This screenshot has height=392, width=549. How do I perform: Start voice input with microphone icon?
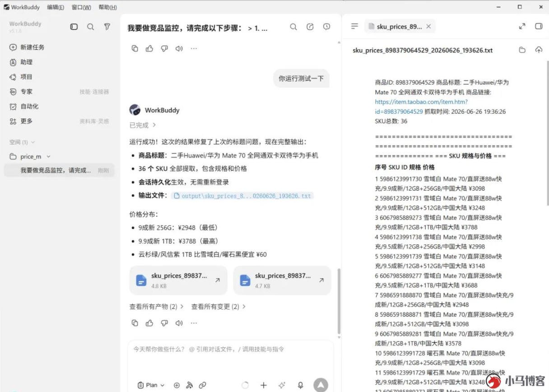300,385
